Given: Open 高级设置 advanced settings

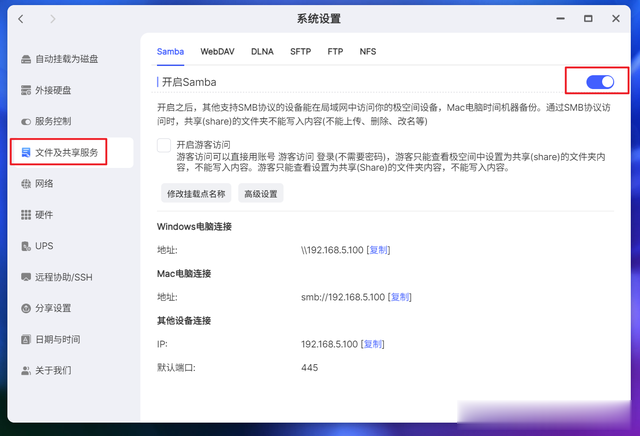Looking at the screenshot, I should coord(261,194).
